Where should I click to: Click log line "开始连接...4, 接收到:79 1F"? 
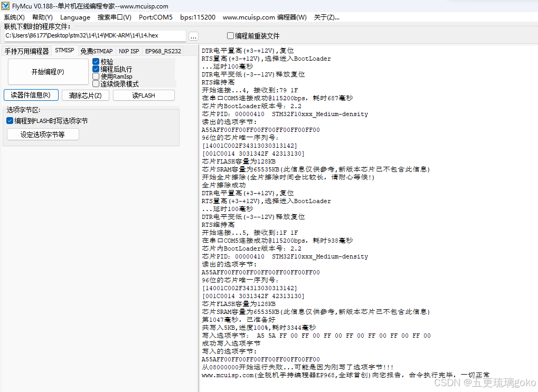pos(250,90)
